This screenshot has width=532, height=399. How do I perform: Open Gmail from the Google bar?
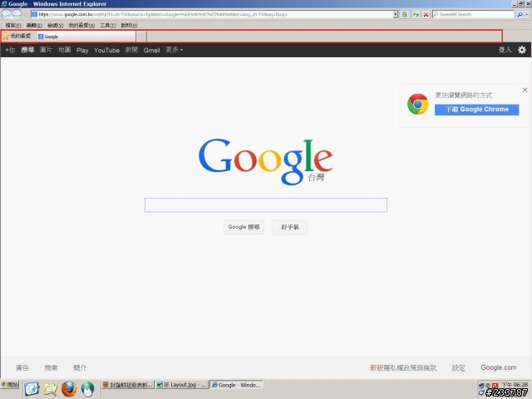(151, 50)
